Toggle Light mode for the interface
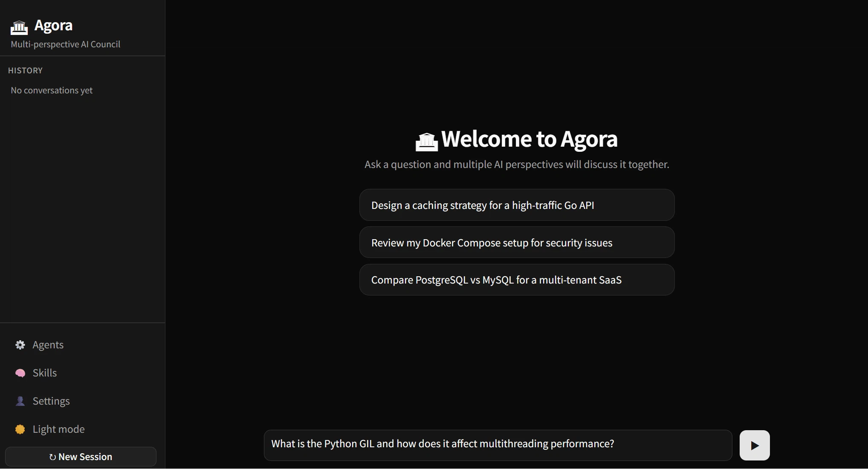The image size is (868, 469). point(58,429)
